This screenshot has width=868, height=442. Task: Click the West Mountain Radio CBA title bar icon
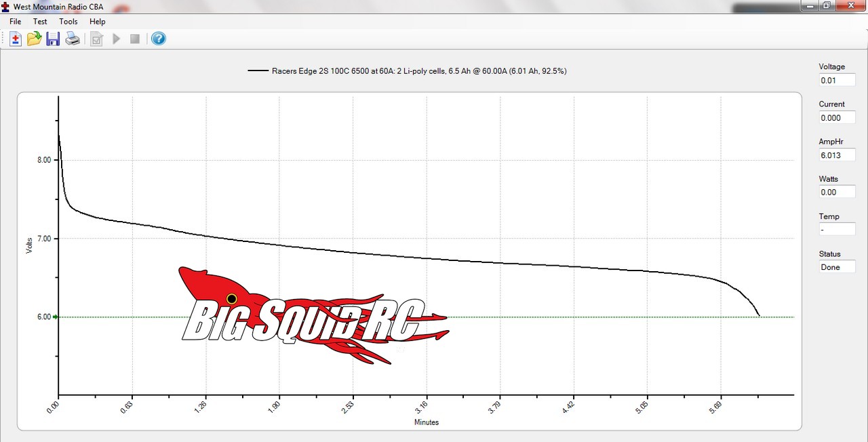[x=5, y=5]
